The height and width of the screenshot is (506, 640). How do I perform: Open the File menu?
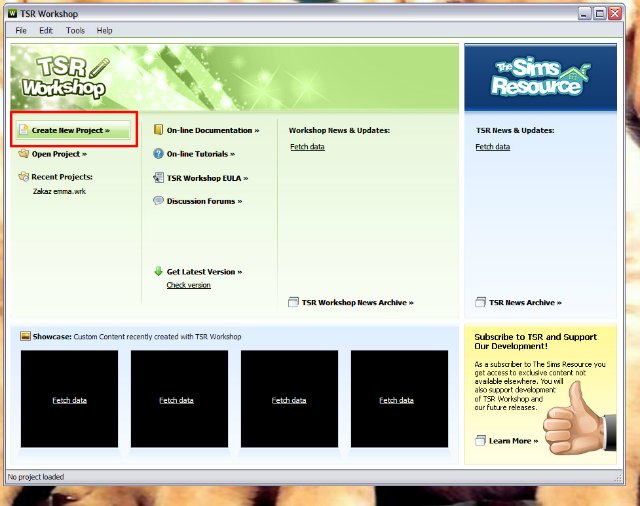[21, 31]
